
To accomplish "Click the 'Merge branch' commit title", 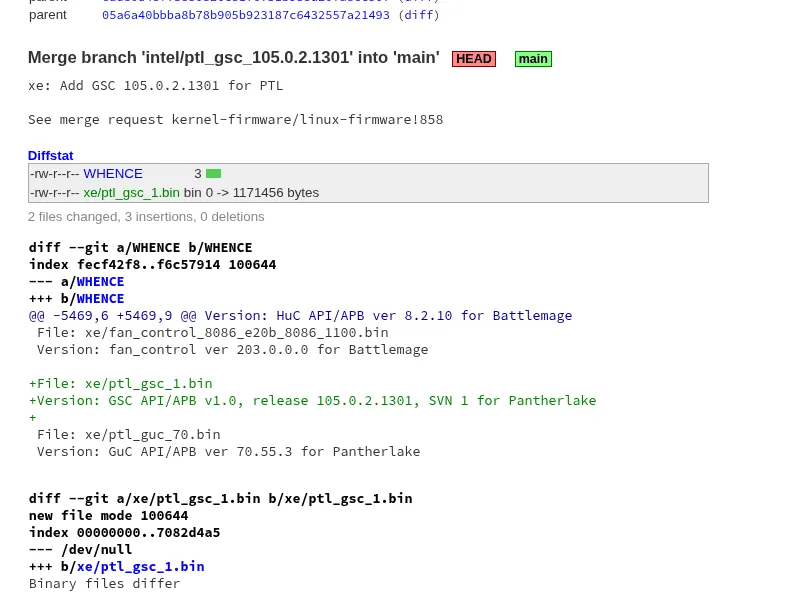I will point(233,58).
